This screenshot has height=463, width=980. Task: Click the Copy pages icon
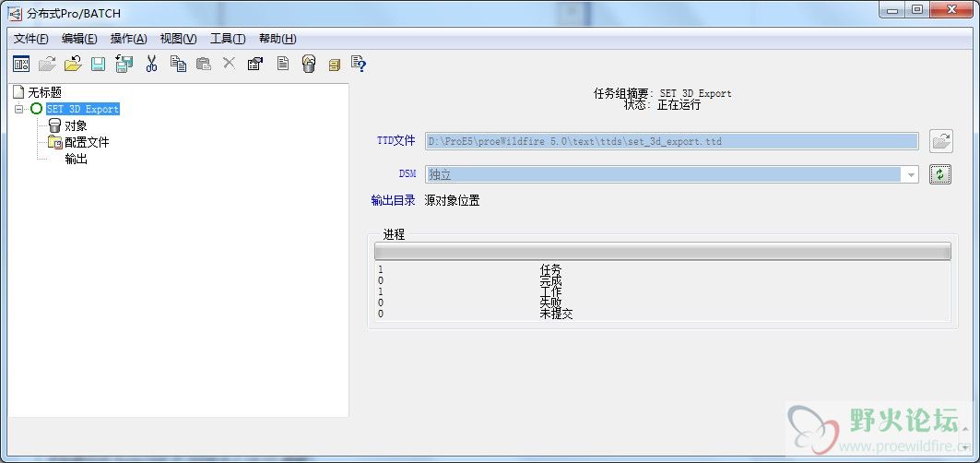[179, 64]
